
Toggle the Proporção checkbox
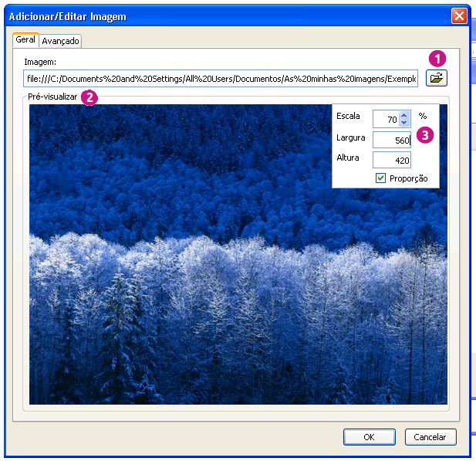pos(380,178)
